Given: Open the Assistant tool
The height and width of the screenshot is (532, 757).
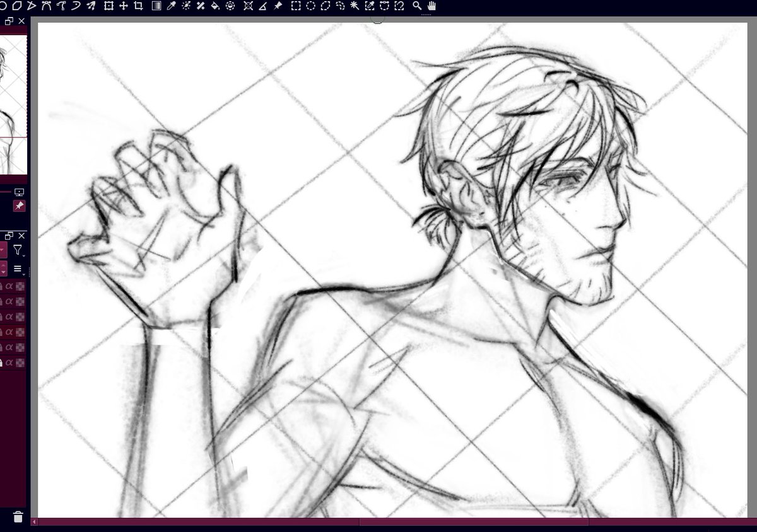Looking at the screenshot, I should pos(248,6).
